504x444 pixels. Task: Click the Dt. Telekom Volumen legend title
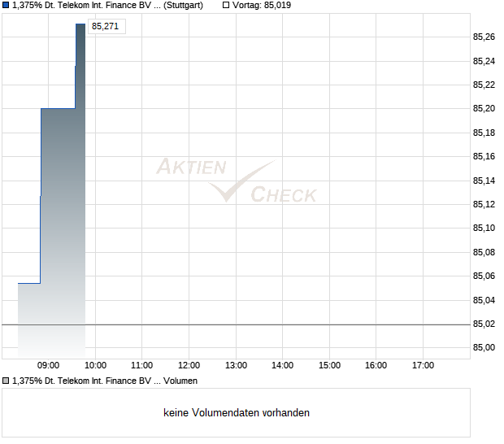[x=105, y=381]
